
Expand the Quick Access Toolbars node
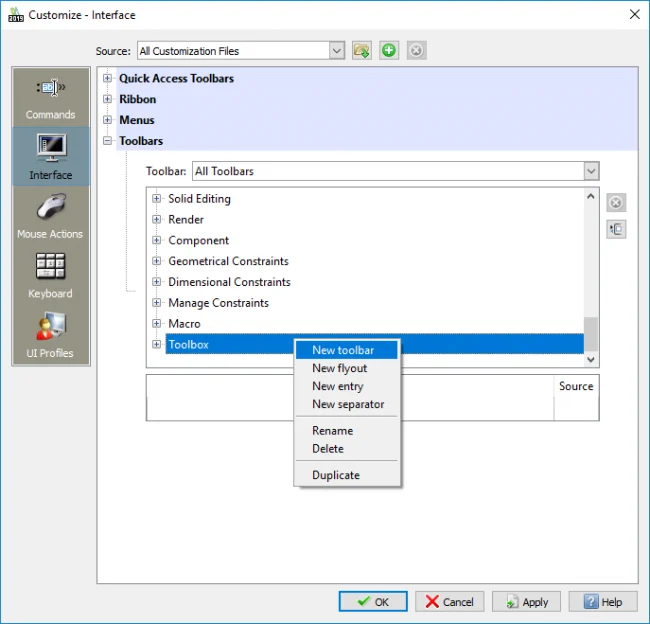[108, 78]
